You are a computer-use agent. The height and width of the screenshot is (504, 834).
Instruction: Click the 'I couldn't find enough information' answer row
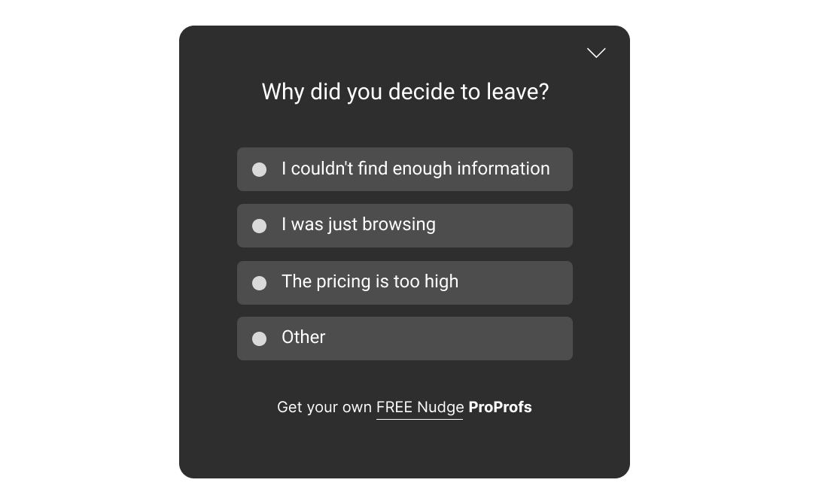[x=404, y=169]
